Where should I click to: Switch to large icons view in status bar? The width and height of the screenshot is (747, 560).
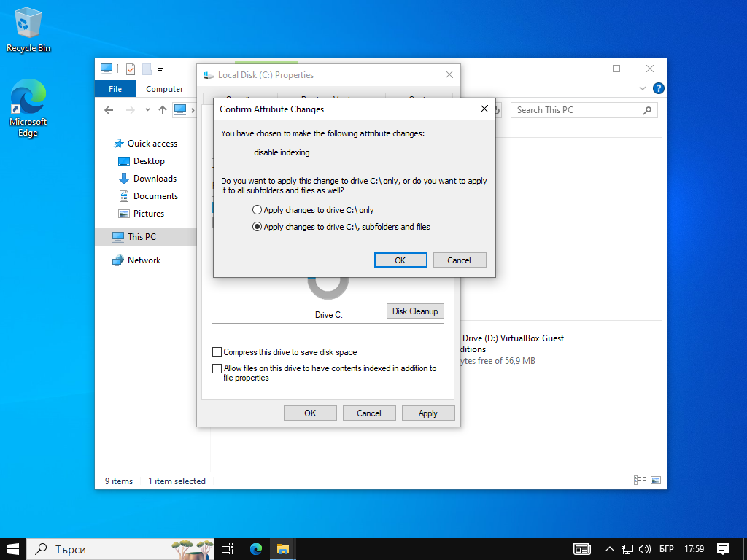(656, 481)
